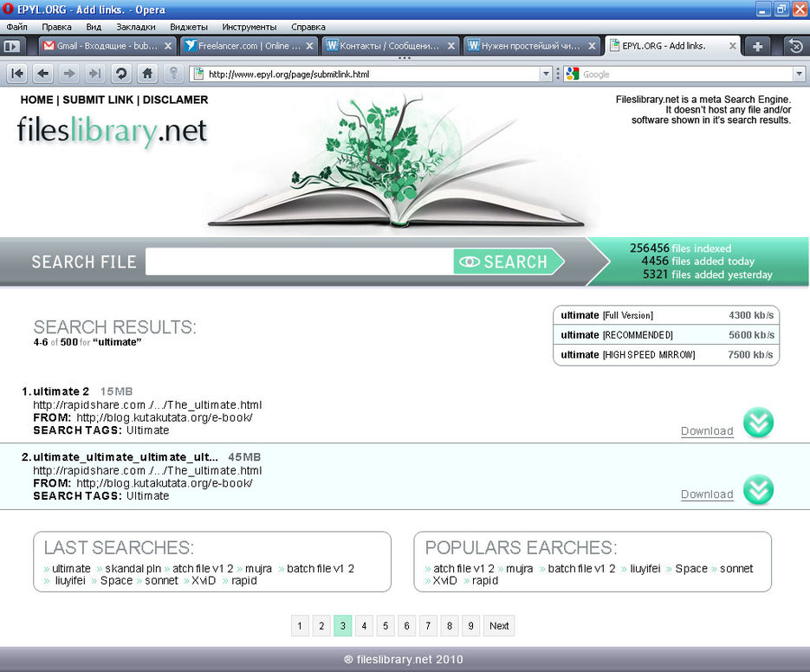The image size is (810, 672).
Task: Open the DISCLAMER link
Action: pos(175,100)
